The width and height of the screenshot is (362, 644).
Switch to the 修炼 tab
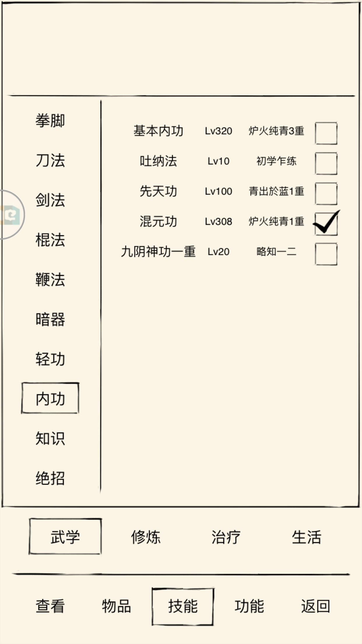click(x=145, y=537)
